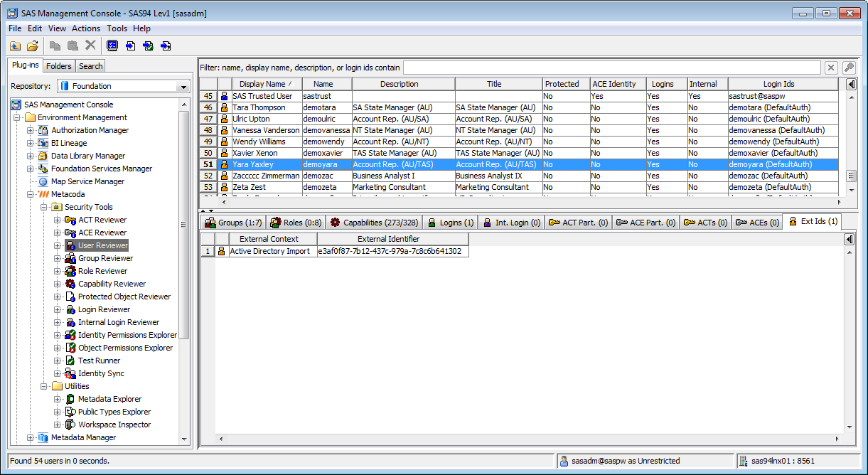This screenshot has width=868, height=475.
Task: Open the Logins (1) tab
Action: [x=450, y=223]
